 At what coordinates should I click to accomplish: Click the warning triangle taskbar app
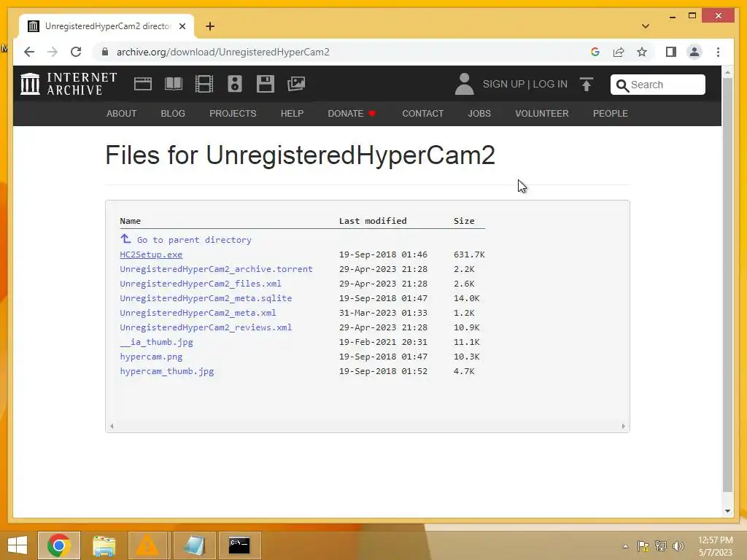pyautogui.click(x=147, y=545)
